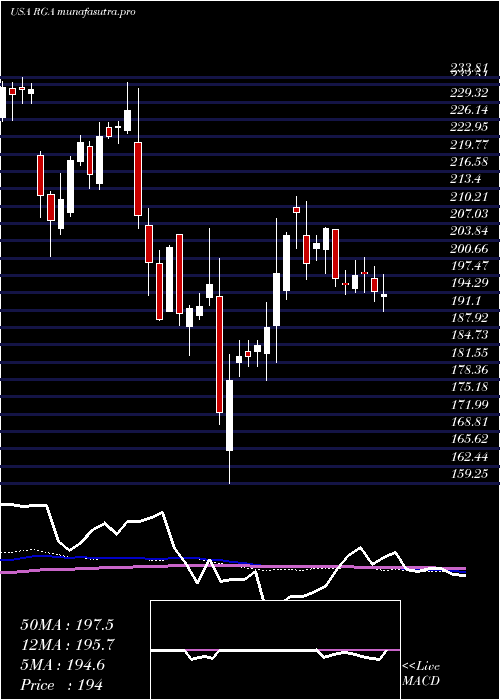Viewport: 500px width, 700px height.
Task: Click the Price : 194 readout
Action: coord(61,685)
